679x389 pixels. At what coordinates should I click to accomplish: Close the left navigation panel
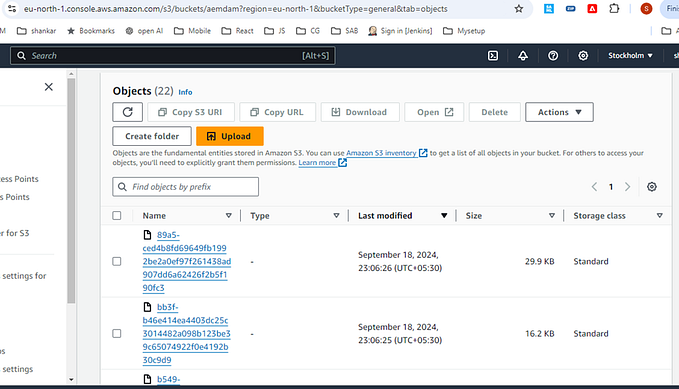click(48, 87)
